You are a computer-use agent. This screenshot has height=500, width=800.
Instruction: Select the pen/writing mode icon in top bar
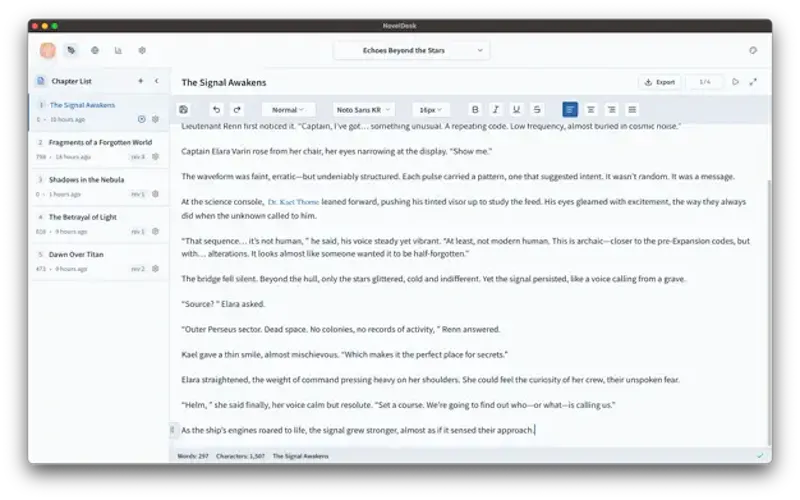[71, 51]
